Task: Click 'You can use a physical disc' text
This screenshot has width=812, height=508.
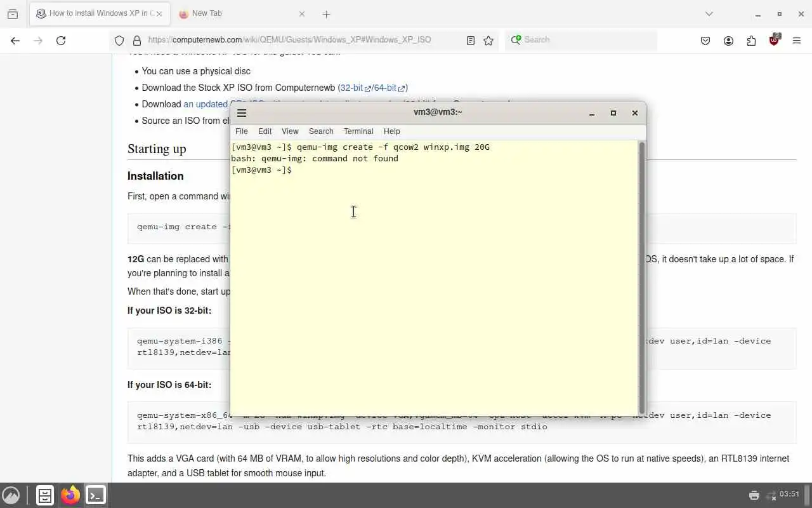Action: point(196,71)
